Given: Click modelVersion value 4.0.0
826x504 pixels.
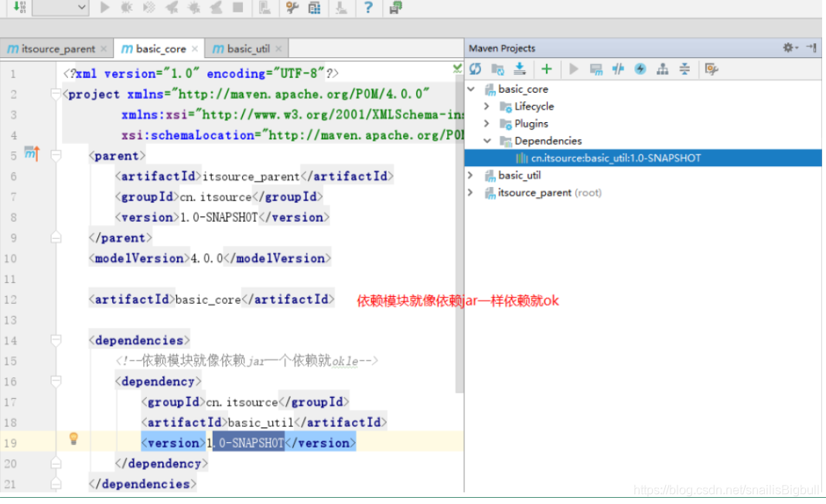Looking at the screenshot, I should click(206, 259).
